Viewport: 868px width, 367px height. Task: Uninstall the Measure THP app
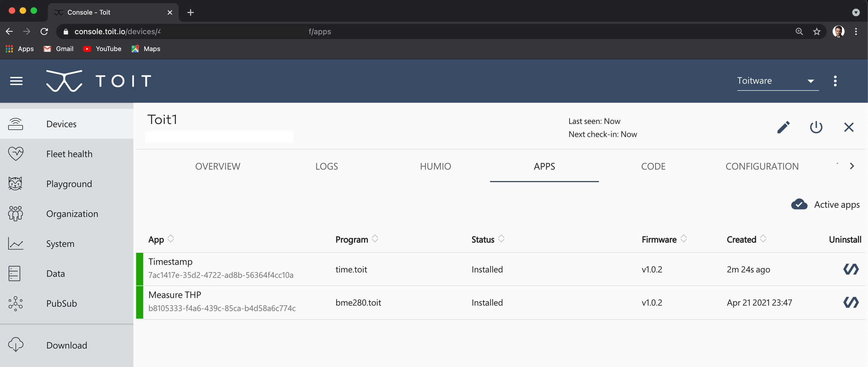851,303
